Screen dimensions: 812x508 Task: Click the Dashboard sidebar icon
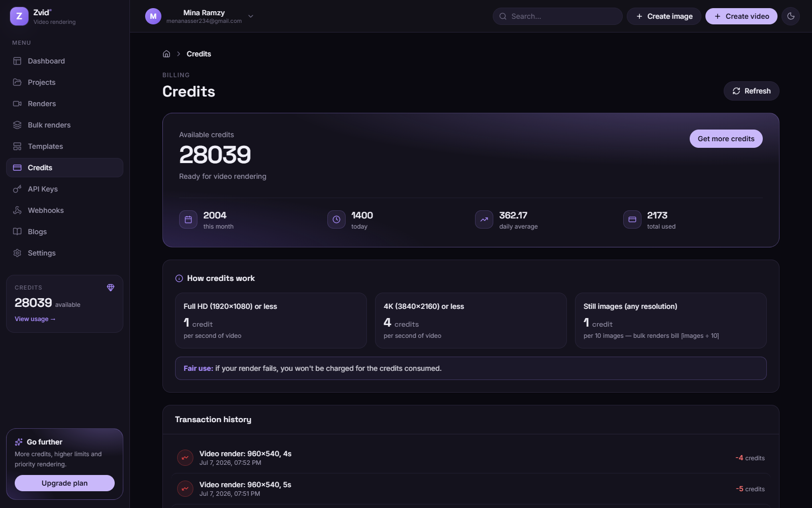pyautogui.click(x=17, y=61)
